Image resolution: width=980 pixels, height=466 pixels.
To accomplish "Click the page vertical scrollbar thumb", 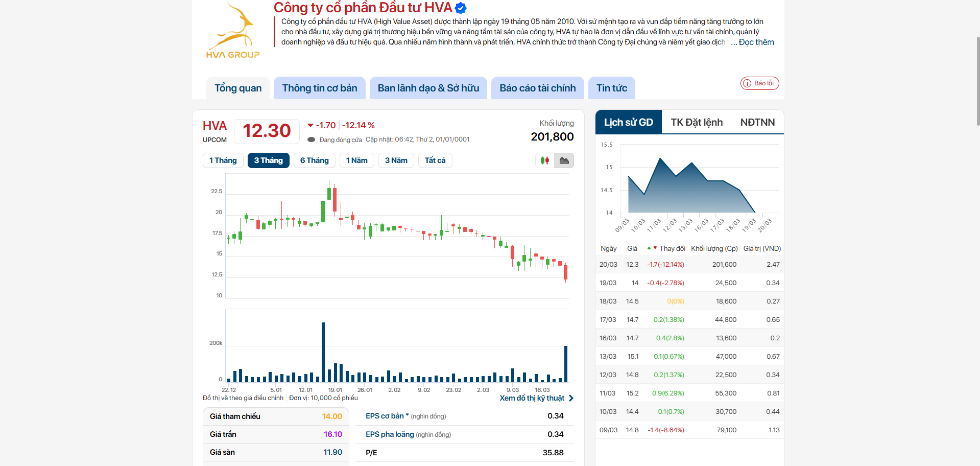I will click(978, 81).
